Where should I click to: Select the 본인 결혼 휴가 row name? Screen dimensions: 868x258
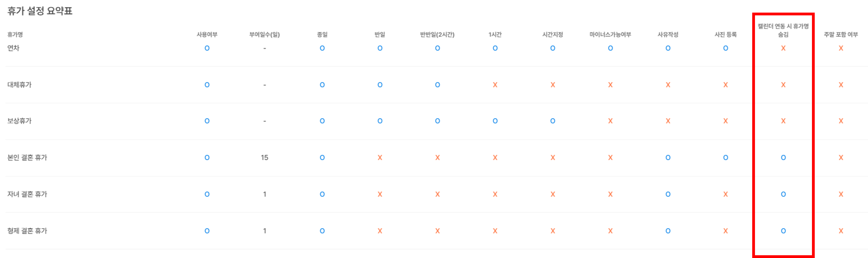[x=27, y=157]
